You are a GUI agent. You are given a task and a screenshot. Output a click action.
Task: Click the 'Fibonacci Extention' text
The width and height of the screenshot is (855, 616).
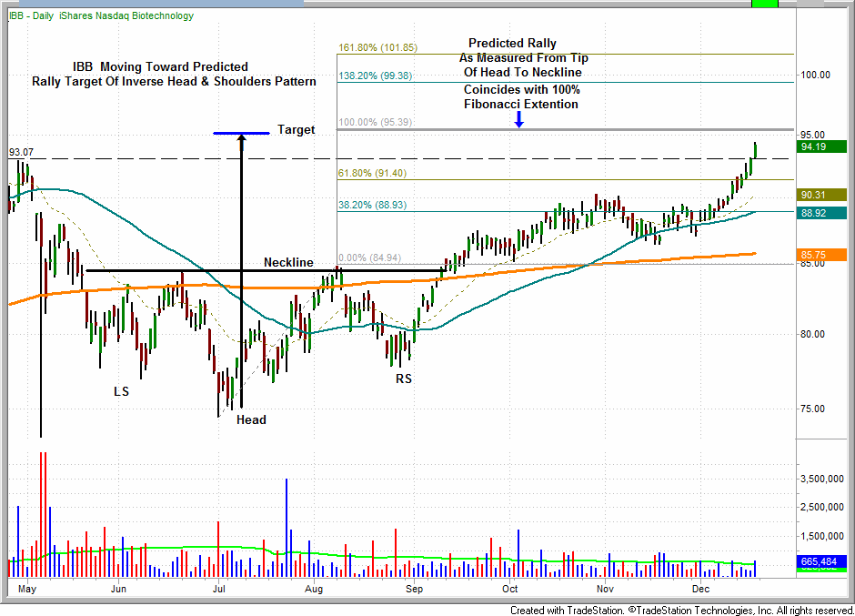click(x=521, y=105)
